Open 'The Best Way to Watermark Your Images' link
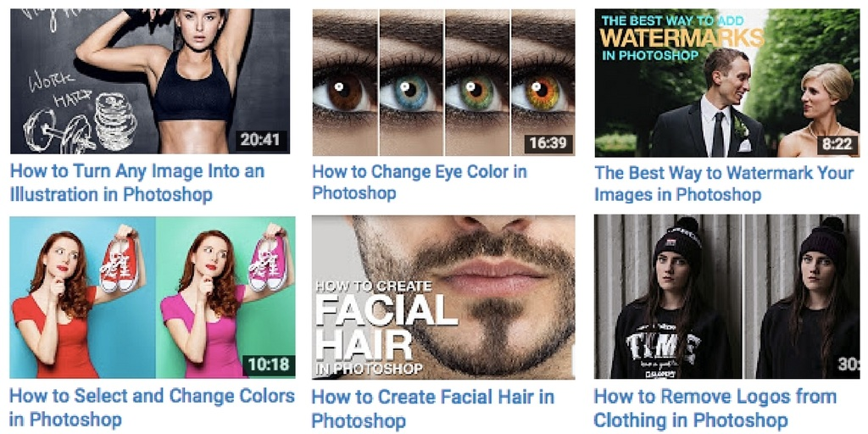Viewport: 868px width, 434px height. 723,183
